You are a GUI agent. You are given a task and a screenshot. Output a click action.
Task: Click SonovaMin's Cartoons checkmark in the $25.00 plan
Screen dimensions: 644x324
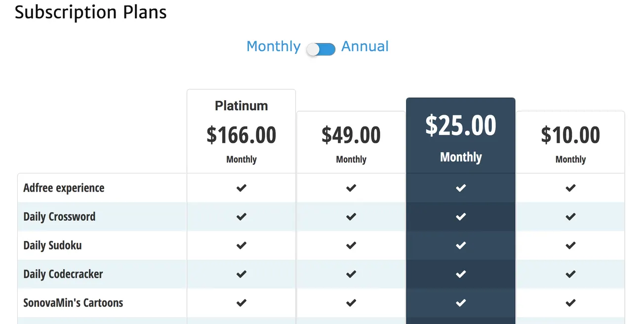[460, 303]
